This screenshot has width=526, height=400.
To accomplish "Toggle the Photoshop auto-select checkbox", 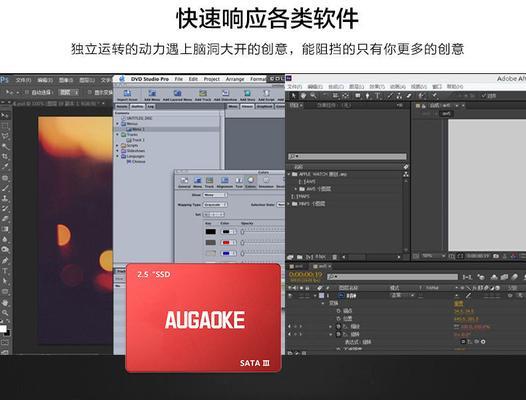I will (x=27, y=92).
